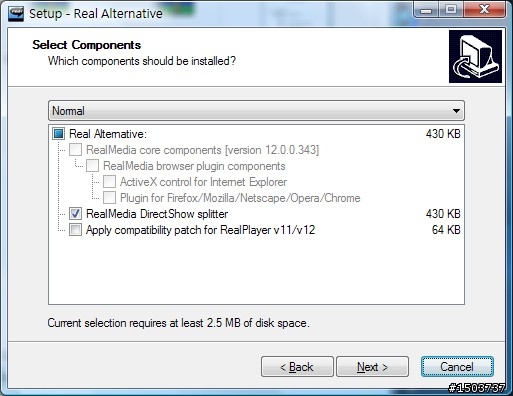Close the Setup window

[484, 10]
